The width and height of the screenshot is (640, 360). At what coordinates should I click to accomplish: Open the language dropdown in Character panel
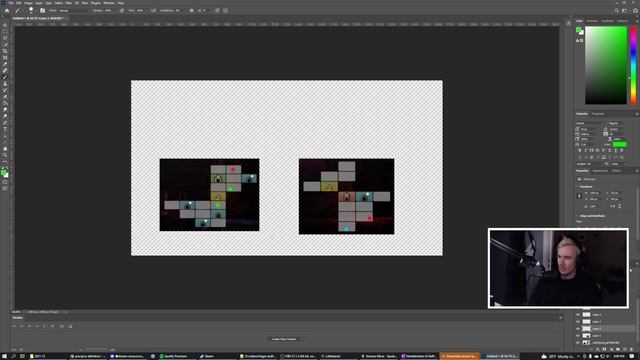(589, 164)
